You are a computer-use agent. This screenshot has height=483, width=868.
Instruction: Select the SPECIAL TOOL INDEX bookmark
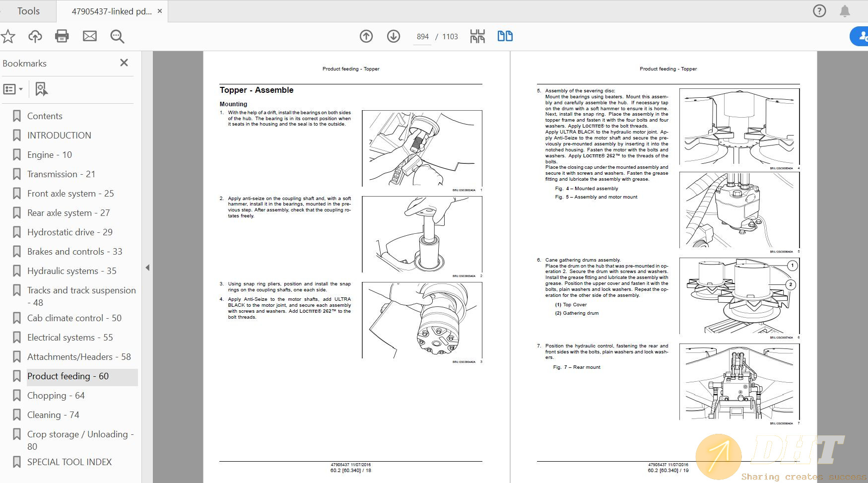click(x=69, y=462)
